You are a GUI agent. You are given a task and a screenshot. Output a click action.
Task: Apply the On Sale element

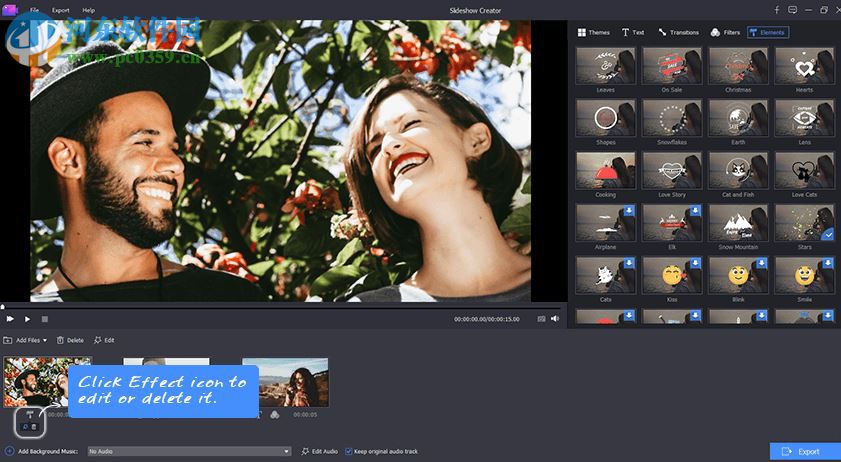point(672,66)
